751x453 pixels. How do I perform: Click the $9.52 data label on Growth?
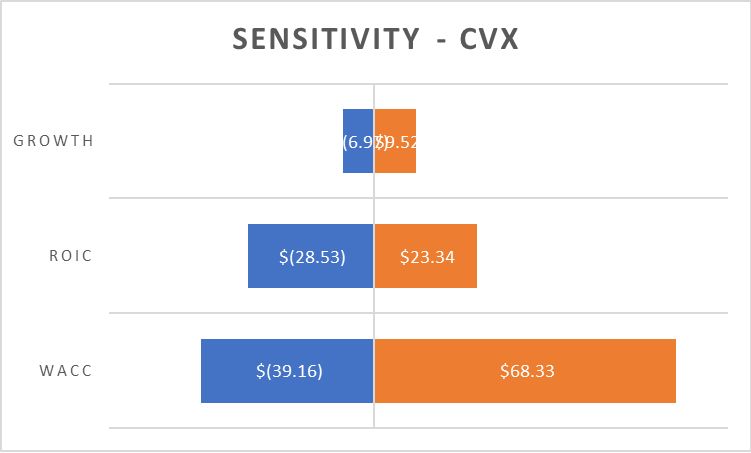400,141
